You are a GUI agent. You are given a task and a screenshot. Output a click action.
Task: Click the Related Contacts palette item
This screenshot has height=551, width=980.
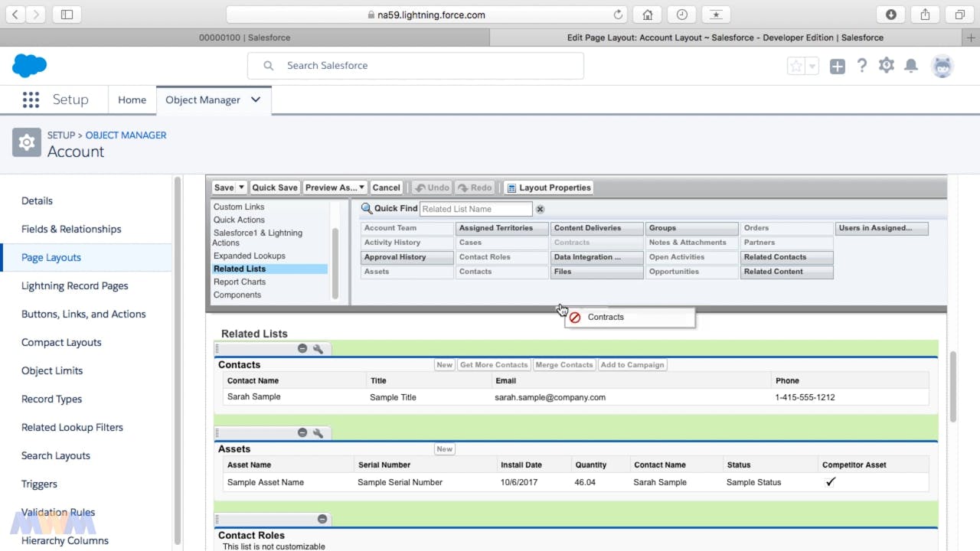click(x=787, y=257)
